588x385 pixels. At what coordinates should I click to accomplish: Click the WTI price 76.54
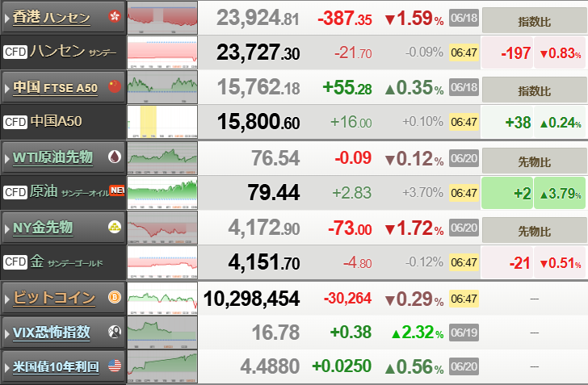point(275,158)
